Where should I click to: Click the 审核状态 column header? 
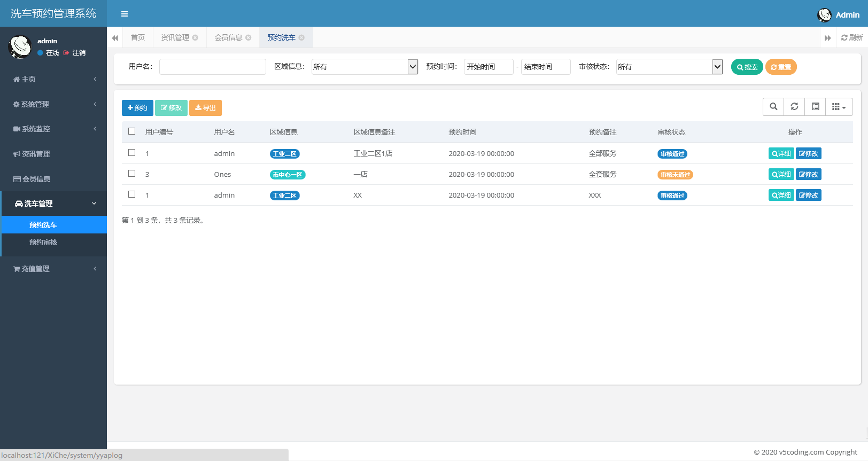pos(671,132)
